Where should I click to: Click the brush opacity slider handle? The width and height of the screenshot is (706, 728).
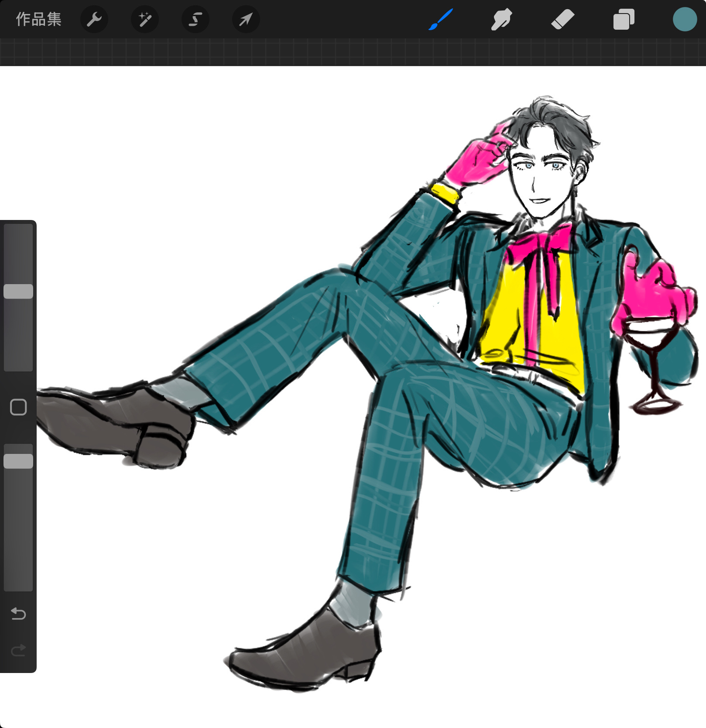click(x=18, y=461)
